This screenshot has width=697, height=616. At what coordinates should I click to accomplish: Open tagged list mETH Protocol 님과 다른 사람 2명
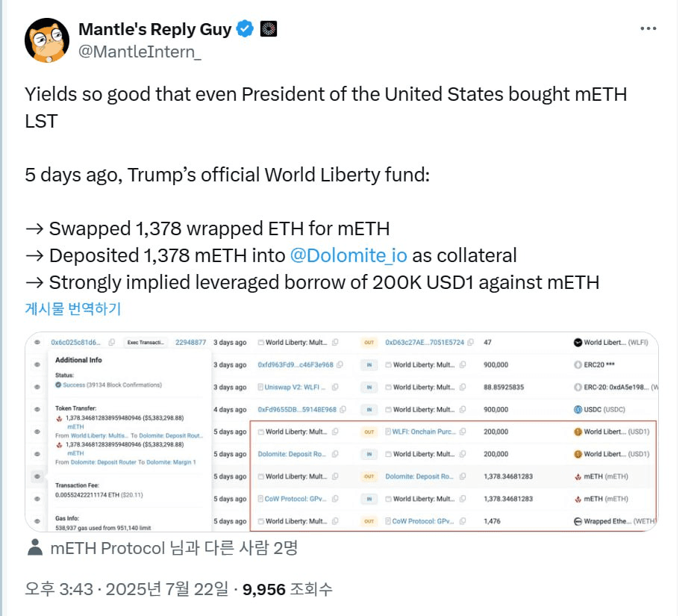coord(174,548)
